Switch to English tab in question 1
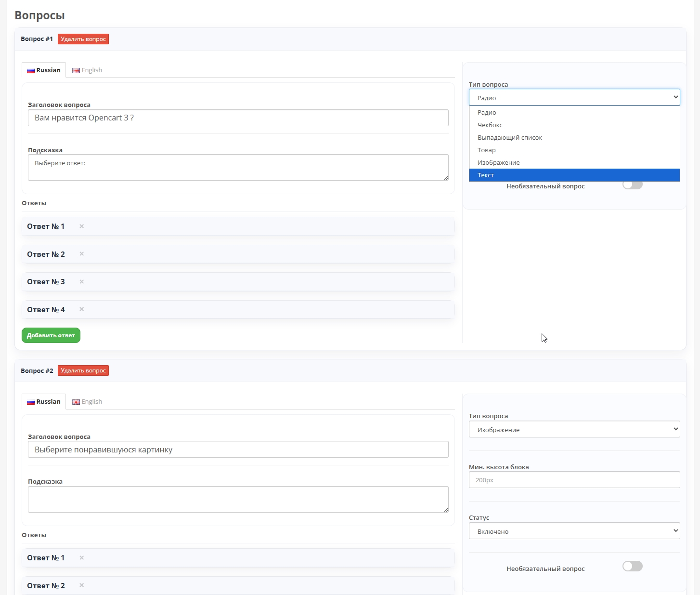 click(x=87, y=70)
